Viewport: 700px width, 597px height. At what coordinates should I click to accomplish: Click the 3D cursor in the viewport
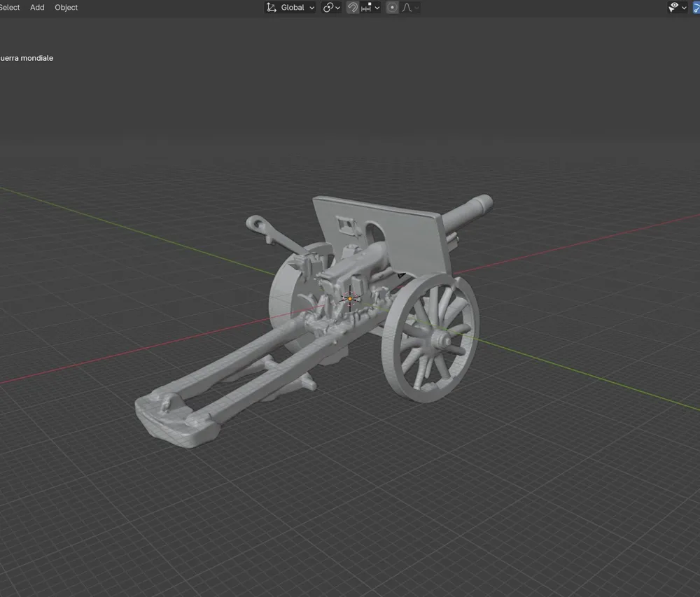(x=350, y=298)
